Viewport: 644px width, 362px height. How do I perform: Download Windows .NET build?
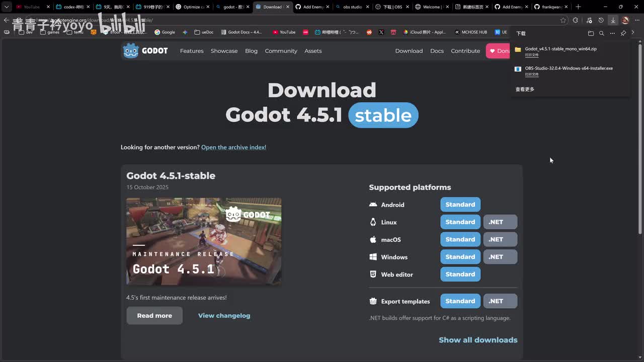[500, 257]
